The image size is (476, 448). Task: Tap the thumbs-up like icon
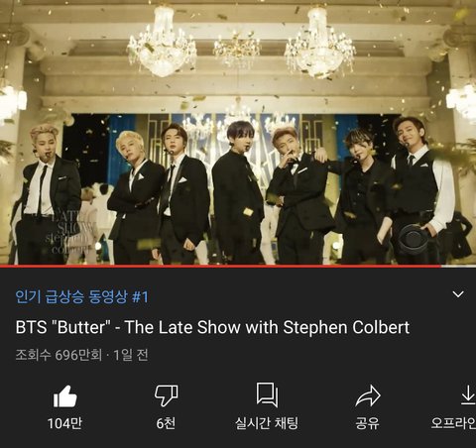click(x=65, y=396)
